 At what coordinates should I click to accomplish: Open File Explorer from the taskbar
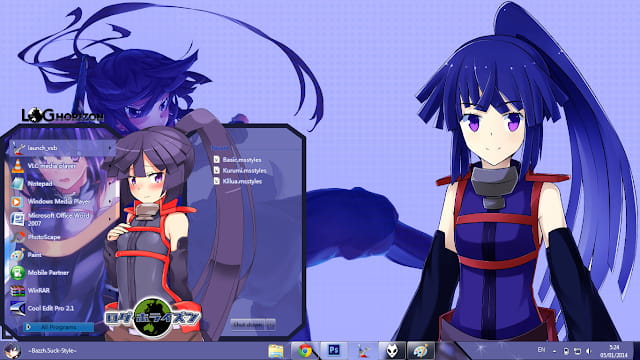click(x=276, y=351)
